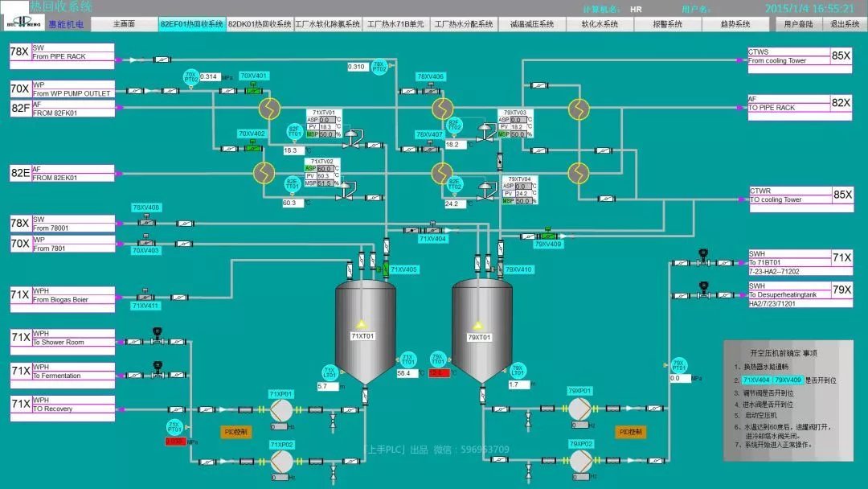Click the 79XTV03 MSP value field
The width and height of the screenshot is (868, 489).
[518, 134]
